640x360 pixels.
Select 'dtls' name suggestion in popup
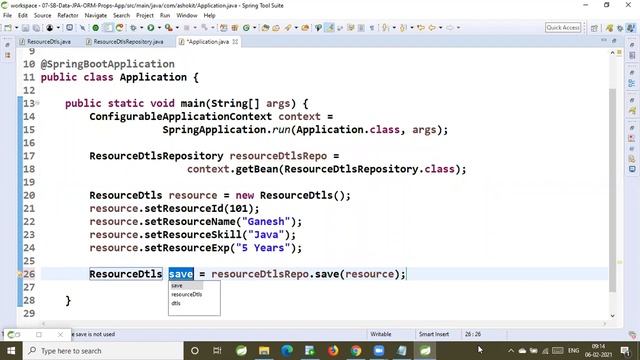point(176,303)
